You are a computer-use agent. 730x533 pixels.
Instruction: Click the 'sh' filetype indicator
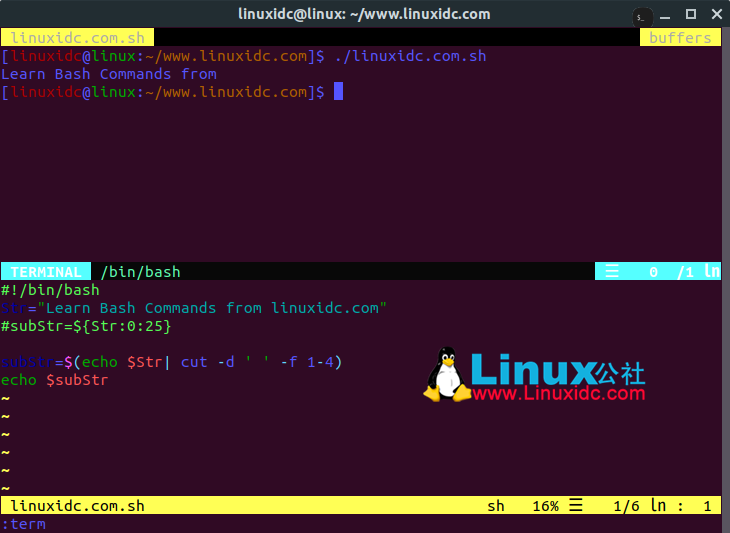496,506
